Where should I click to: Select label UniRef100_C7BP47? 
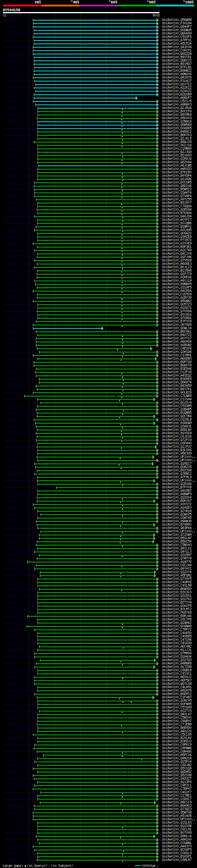coord(177,789)
